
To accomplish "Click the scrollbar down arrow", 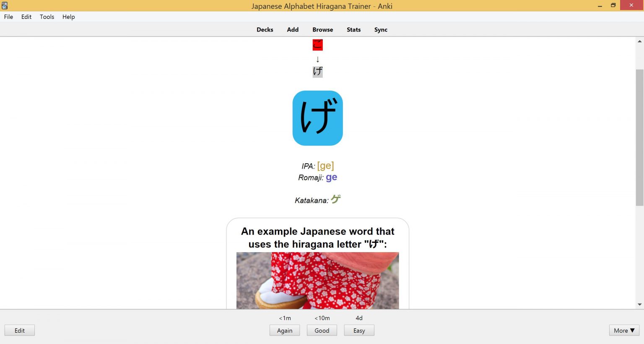I will [x=639, y=304].
